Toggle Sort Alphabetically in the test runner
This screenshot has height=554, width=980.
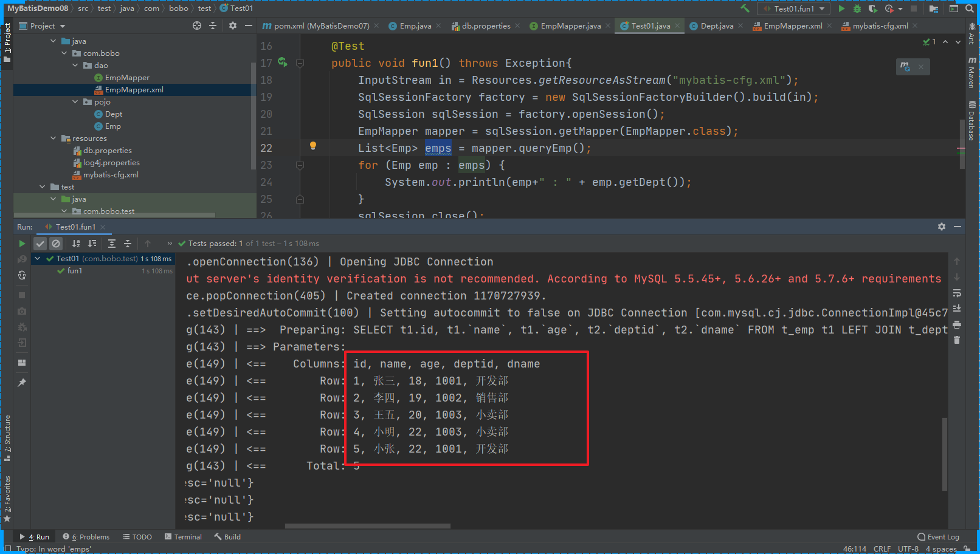(76, 244)
